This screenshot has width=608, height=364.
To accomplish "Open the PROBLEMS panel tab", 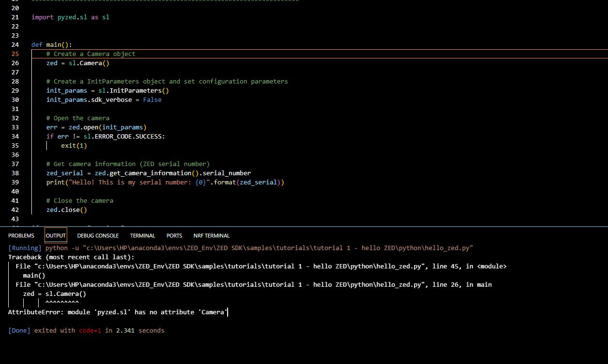I will click(x=21, y=236).
